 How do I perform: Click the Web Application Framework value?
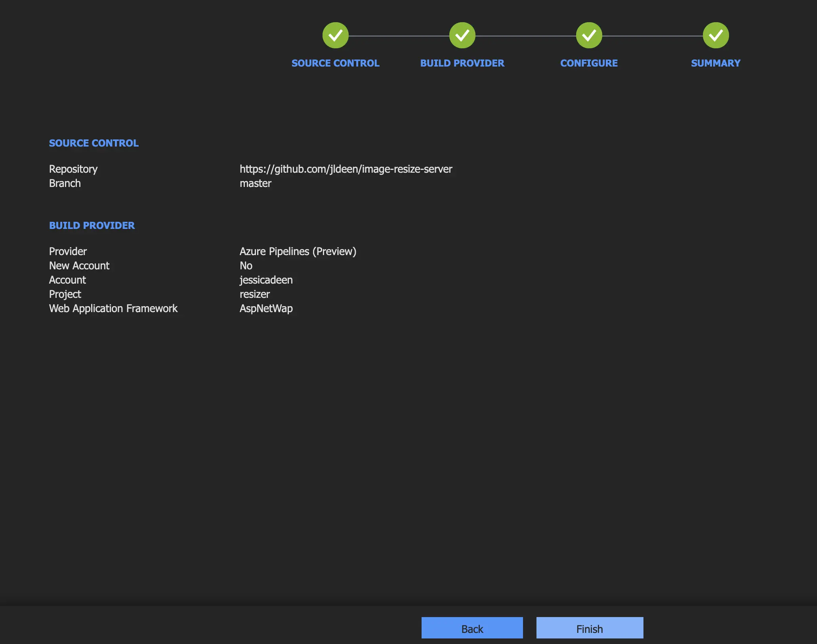(266, 307)
